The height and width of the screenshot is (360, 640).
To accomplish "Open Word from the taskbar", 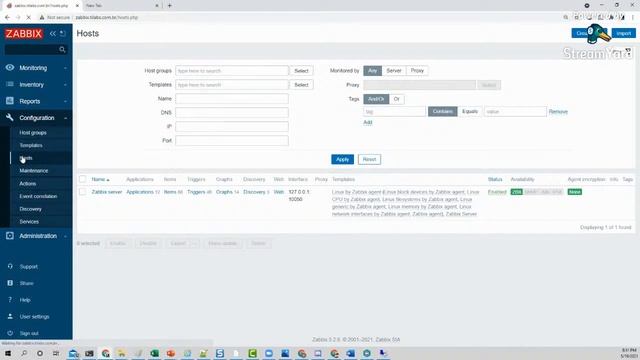I will (351, 353).
